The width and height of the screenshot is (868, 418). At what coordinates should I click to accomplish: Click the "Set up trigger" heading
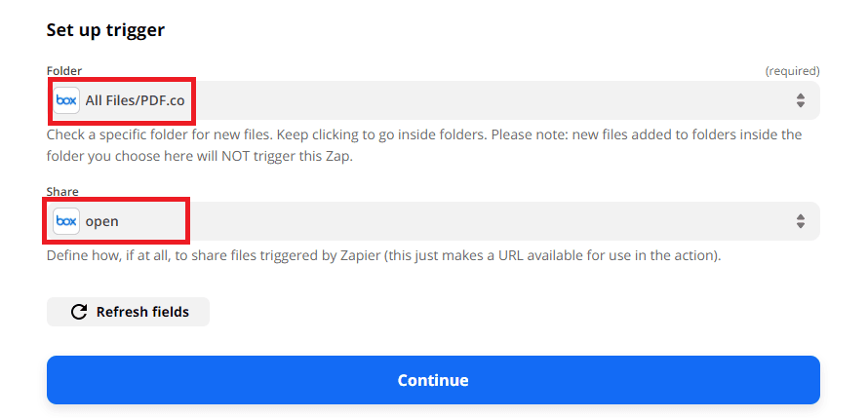pyautogui.click(x=105, y=30)
